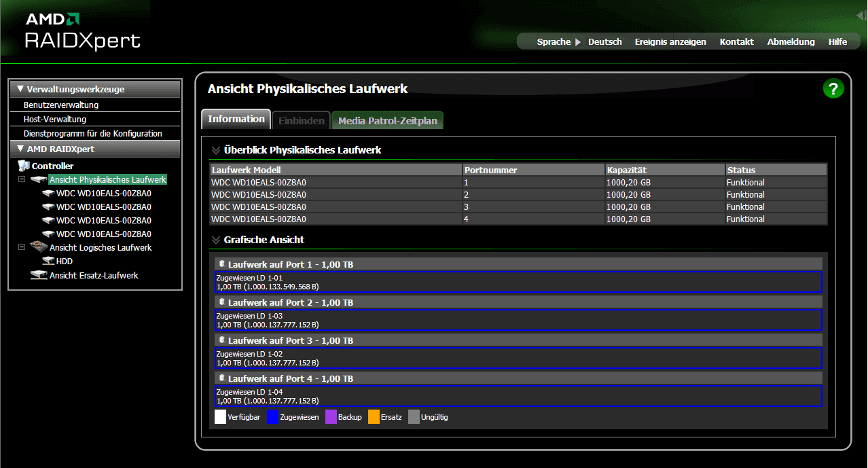This screenshot has width=868, height=468.
Task: Click the Zugewiesen LD 1-01 drive bar
Action: 518,282
